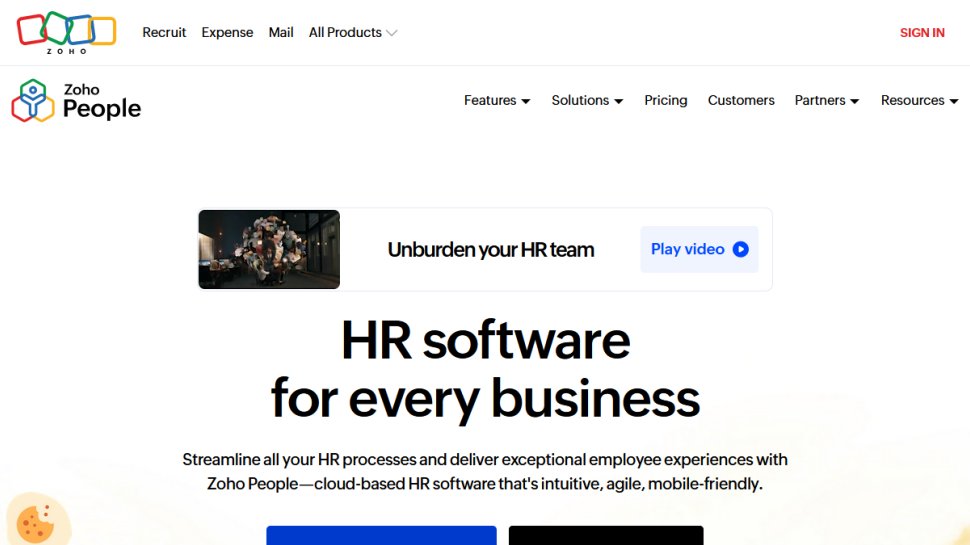Click the play circle icon
Viewport: 970px width, 545px height.
(x=740, y=249)
